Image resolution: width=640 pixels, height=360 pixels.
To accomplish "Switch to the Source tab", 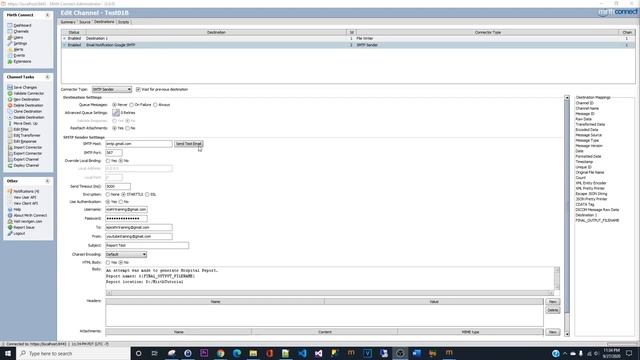I will [85, 22].
